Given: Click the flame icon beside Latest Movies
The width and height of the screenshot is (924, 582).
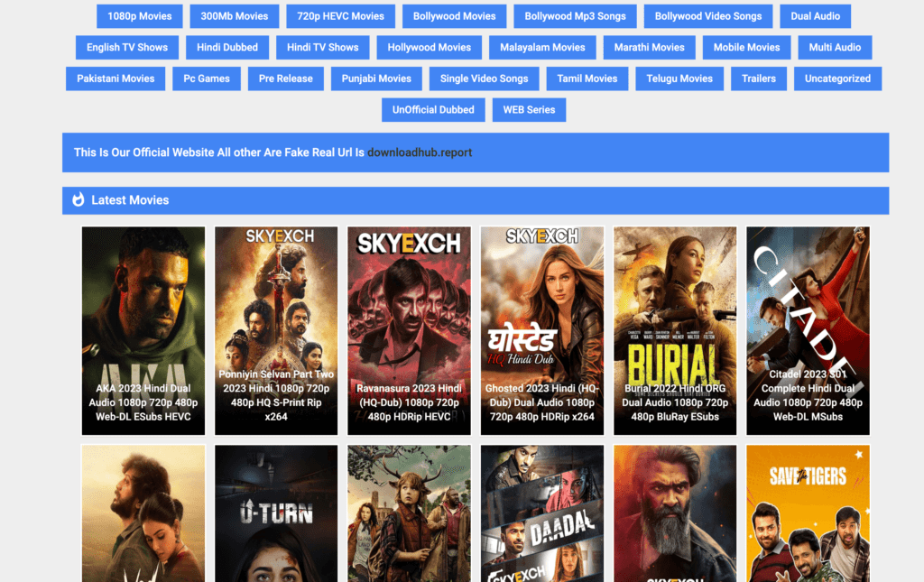Looking at the screenshot, I should coord(78,199).
